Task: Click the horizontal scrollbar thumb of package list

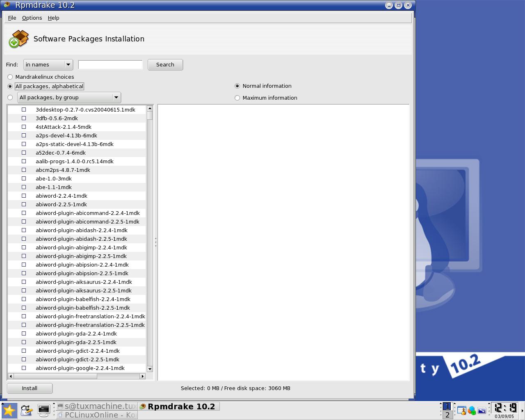Action: [55, 376]
